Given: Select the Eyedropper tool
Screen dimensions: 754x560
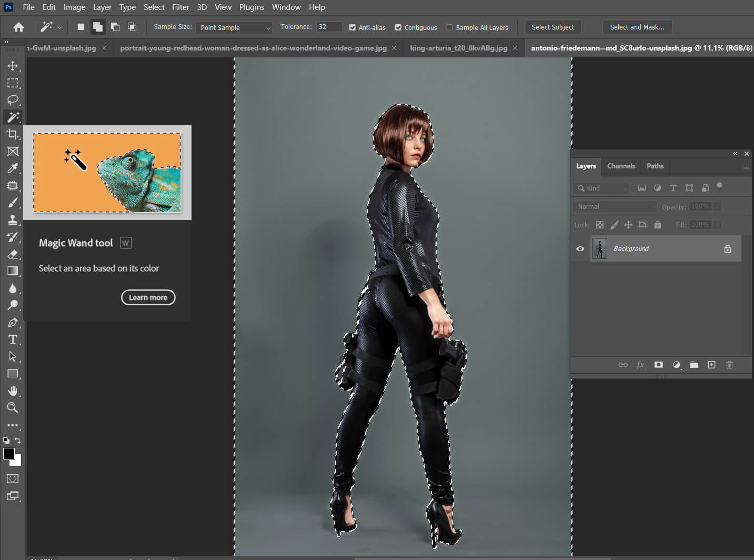Looking at the screenshot, I should coord(13,168).
